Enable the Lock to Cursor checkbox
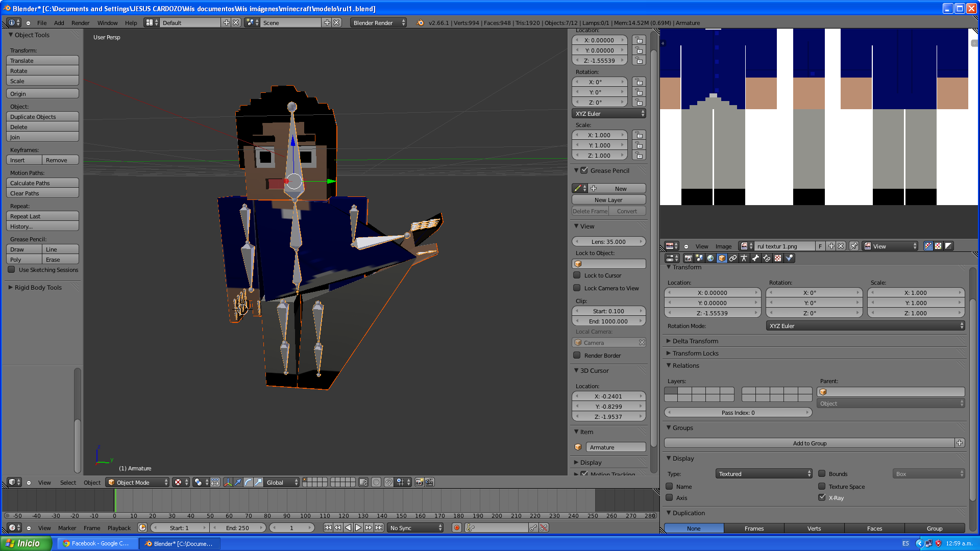 pos(577,275)
